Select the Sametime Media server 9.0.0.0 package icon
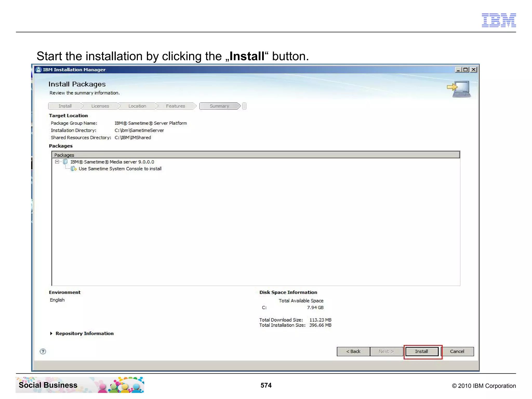532x399 pixels. pos(65,162)
